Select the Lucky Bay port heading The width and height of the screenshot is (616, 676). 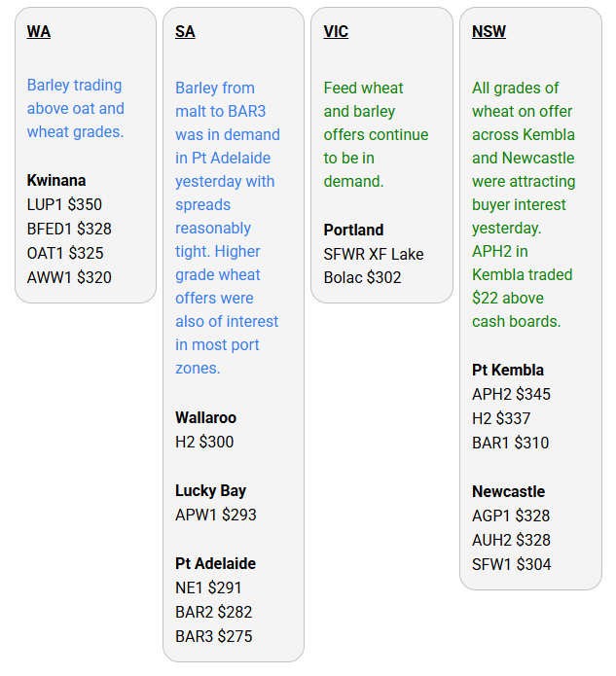point(210,490)
